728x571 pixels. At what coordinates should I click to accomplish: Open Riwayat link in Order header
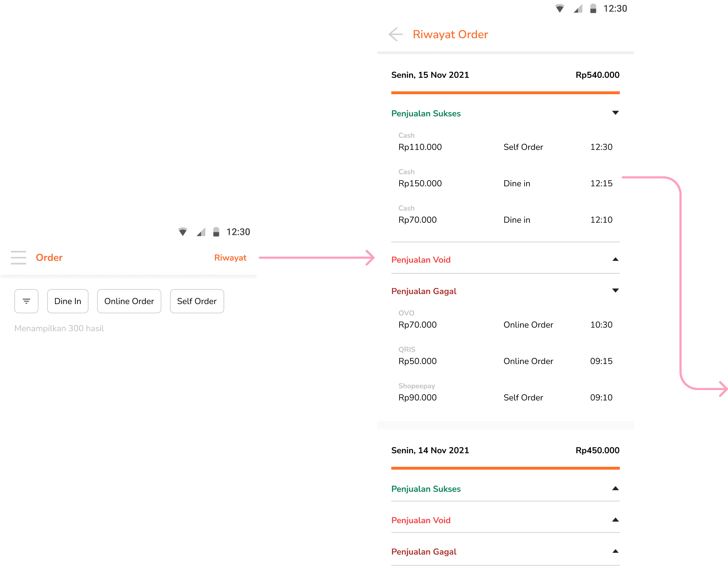click(x=230, y=258)
